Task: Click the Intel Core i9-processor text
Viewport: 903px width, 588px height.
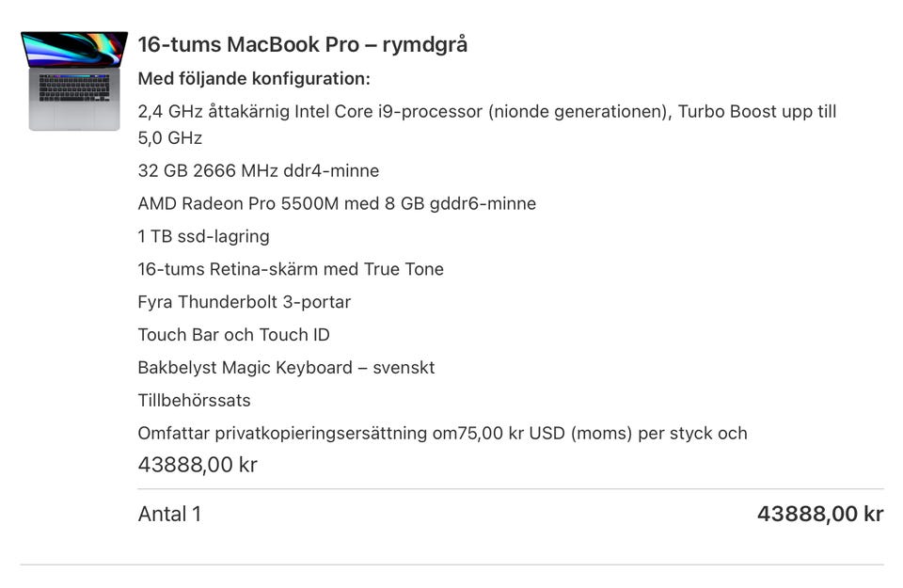Action: point(388,112)
